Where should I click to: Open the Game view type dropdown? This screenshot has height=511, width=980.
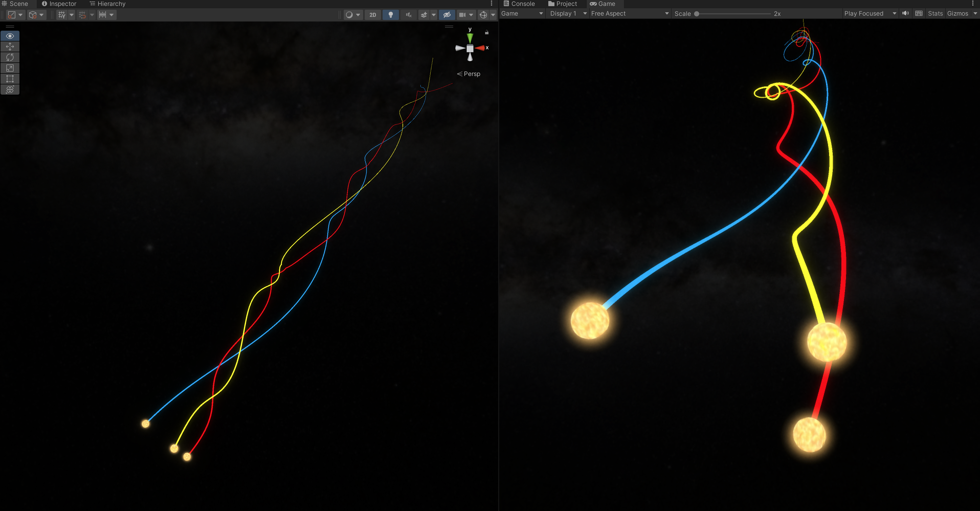coord(522,14)
